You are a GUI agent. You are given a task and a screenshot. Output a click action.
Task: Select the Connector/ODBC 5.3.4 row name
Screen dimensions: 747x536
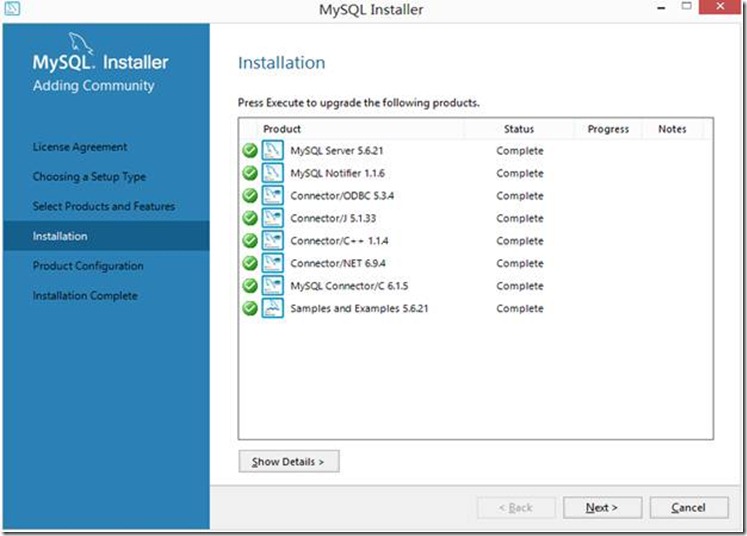pyautogui.click(x=342, y=196)
